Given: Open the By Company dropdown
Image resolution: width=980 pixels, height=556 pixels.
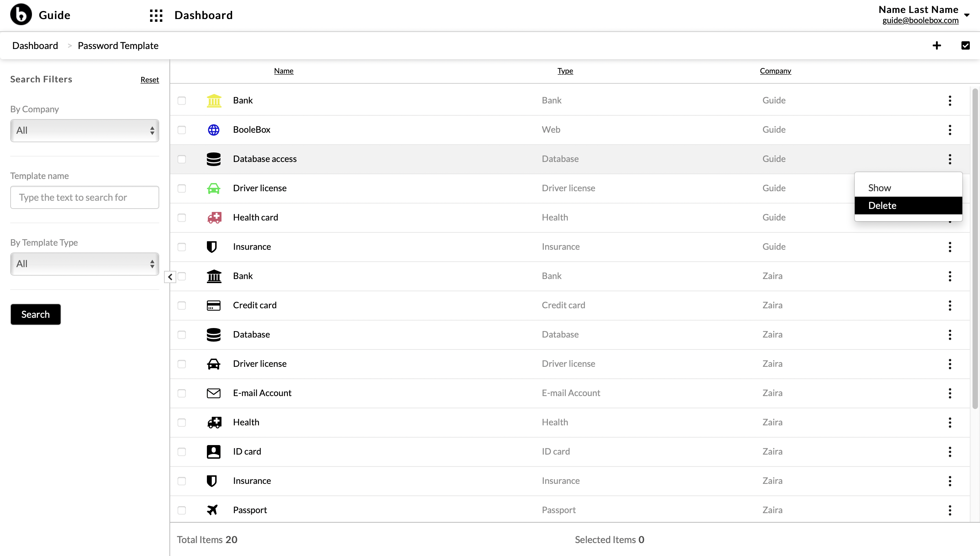Looking at the screenshot, I should click(x=85, y=131).
